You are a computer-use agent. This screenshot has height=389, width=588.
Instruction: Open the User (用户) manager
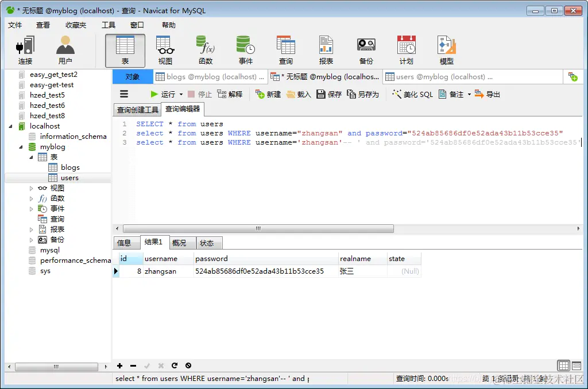65,50
